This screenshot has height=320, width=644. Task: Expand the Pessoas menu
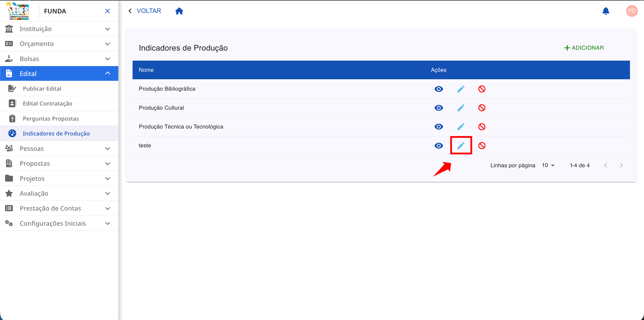click(59, 148)
